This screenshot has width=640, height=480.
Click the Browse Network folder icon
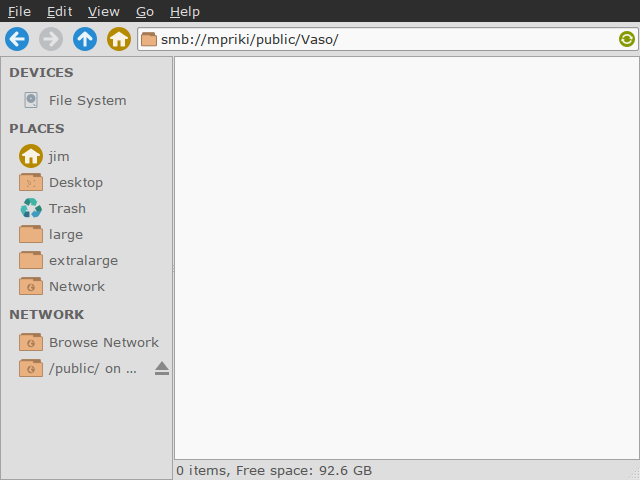point(31,342)
